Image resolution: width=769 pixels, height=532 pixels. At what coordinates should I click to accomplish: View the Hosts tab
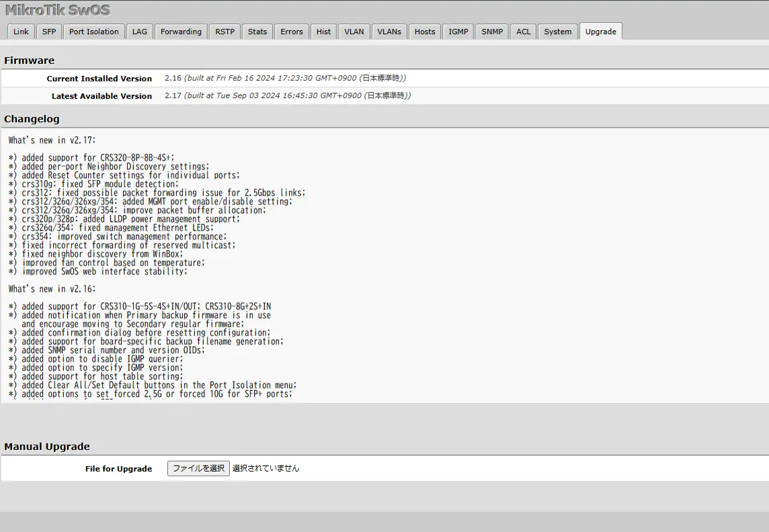pyautogui.click(x=425, y=32)
